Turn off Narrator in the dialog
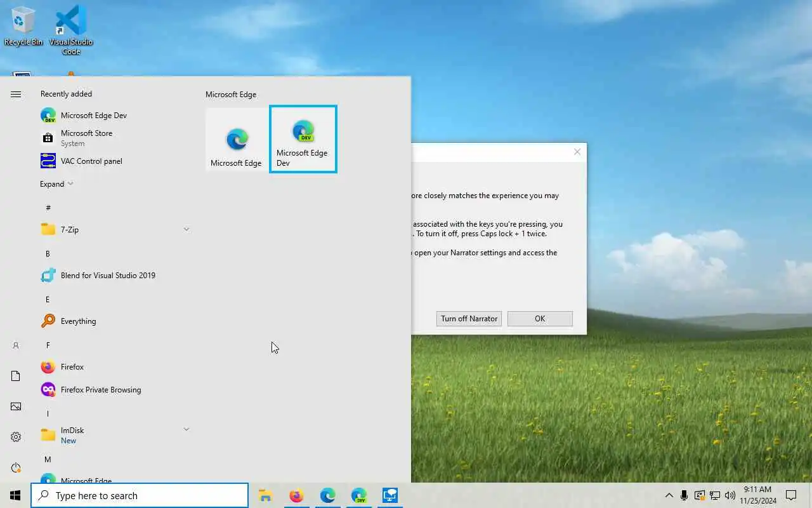Image resolution: width=812 pixels, height=508 pixels. click(469, 319)
